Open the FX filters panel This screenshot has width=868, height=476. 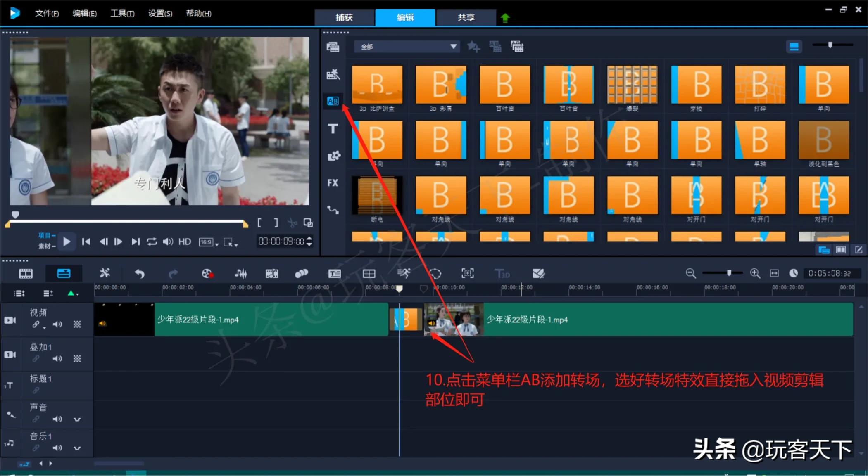tap(333, 183)
